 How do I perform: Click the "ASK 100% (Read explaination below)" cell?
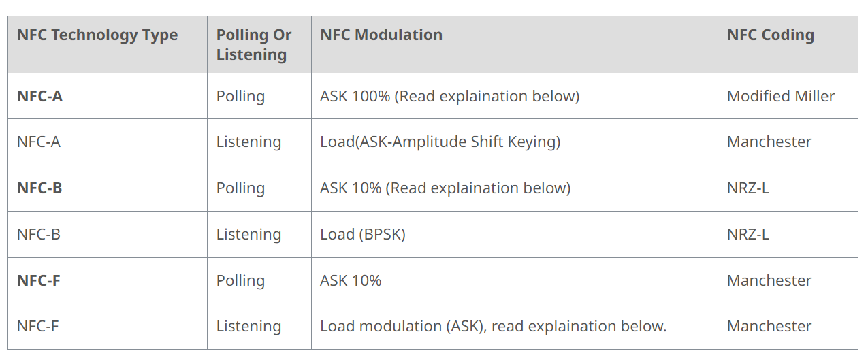coord(449,97)
